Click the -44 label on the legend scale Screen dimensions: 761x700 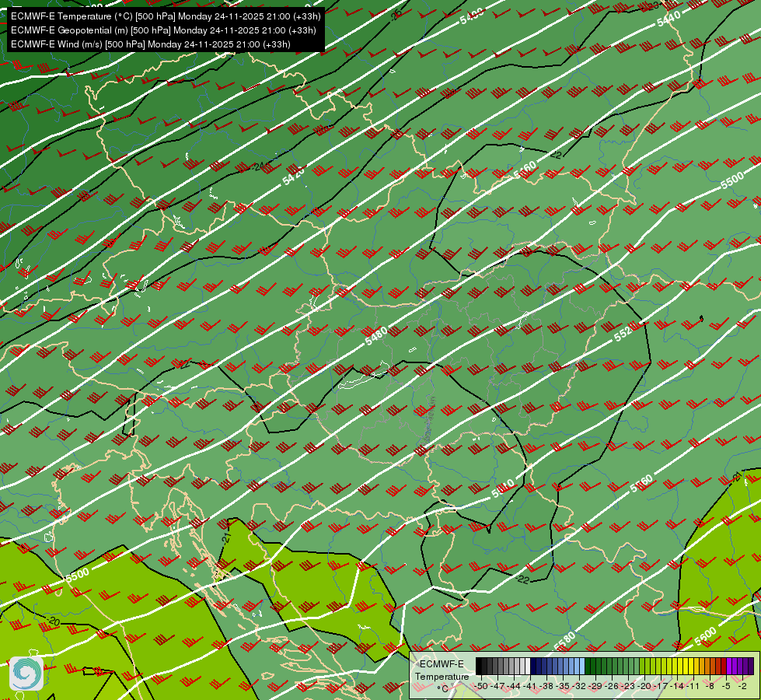coord(514,686)
